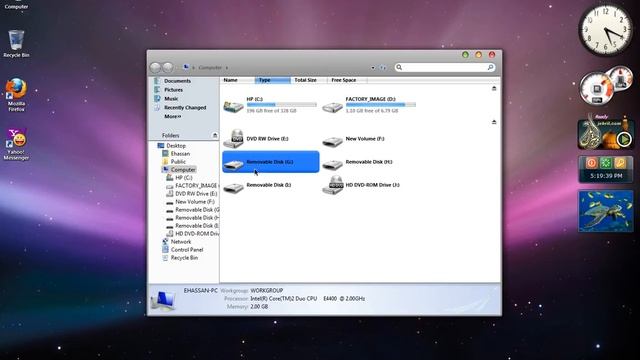Play the radio gadget with green play button
This screenshot has width=640, height=360.
coord(624,140)
